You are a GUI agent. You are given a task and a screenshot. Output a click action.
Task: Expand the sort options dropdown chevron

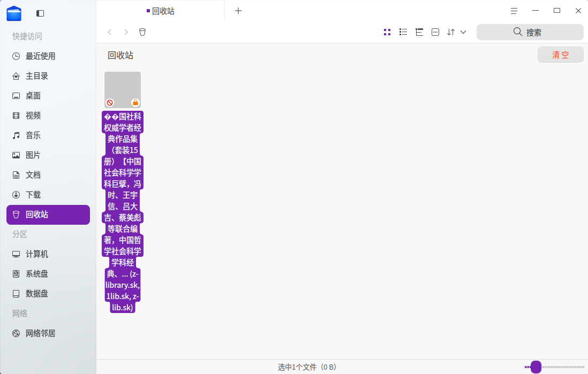tap(463, 32)
